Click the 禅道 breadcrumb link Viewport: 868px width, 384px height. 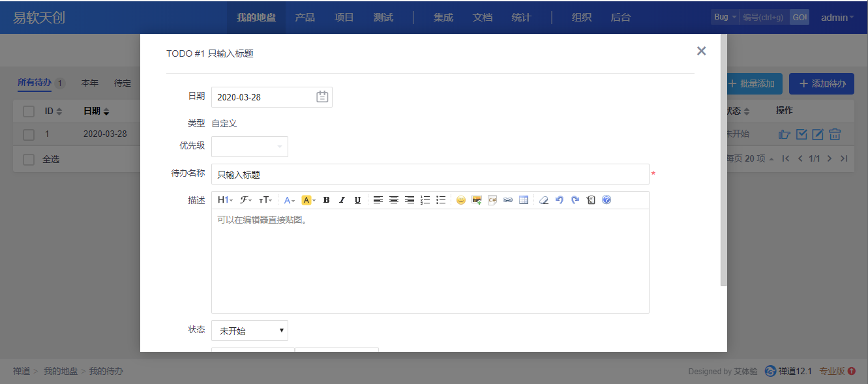(22, 371)
